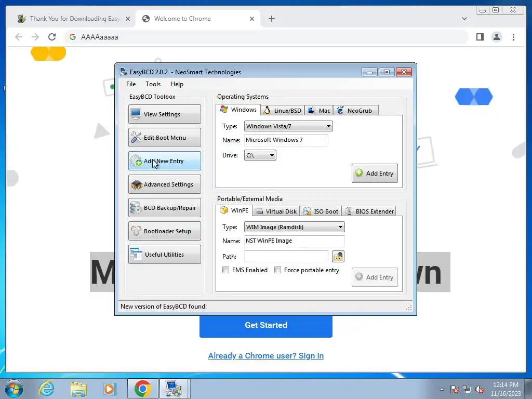Click Add Entry under Portable/External Media
Screen dimensions: 532x399
(x=375, y=277)
